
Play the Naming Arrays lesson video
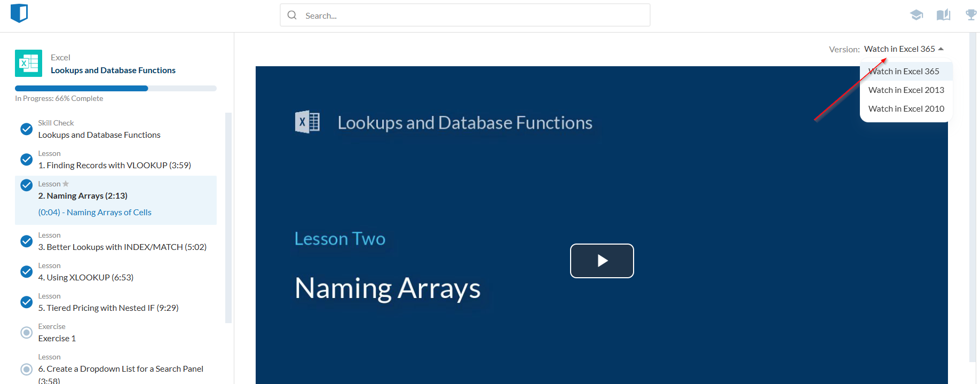[x=602, y=261]
